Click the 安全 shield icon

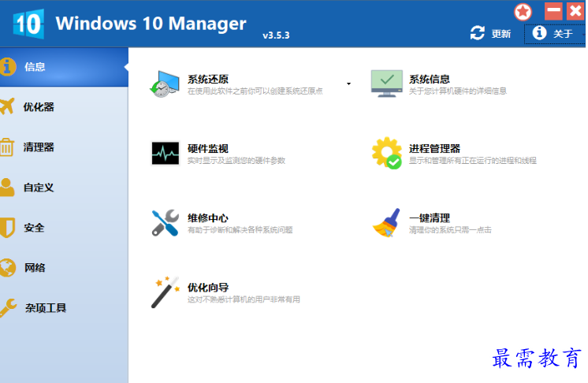coord(7,228)
